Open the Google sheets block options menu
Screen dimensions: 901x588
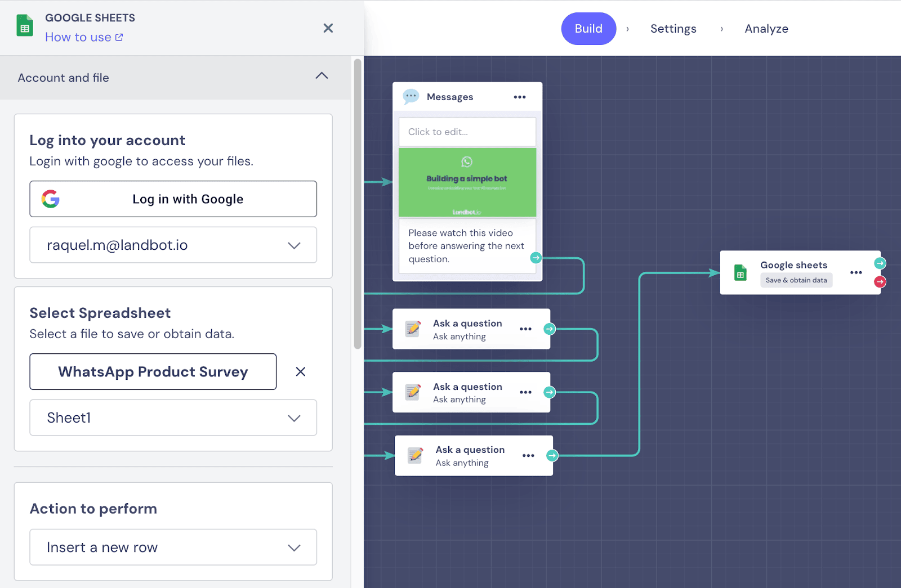point(856,272)
